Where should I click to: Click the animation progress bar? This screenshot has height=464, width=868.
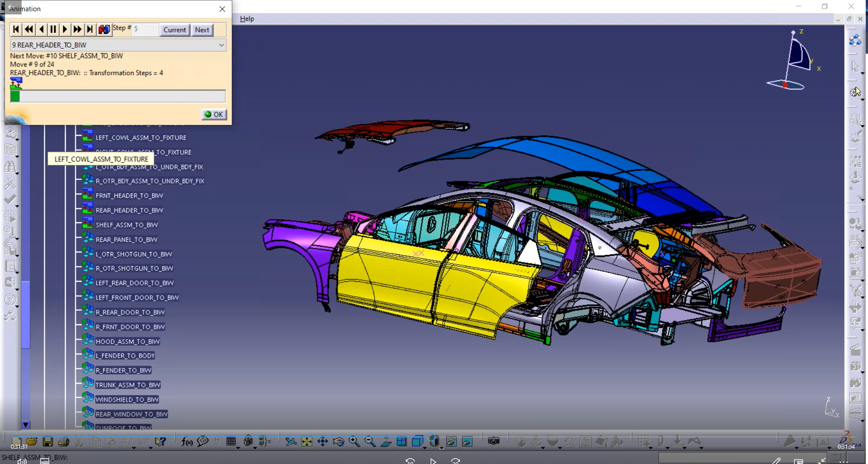tap(117, 96)
